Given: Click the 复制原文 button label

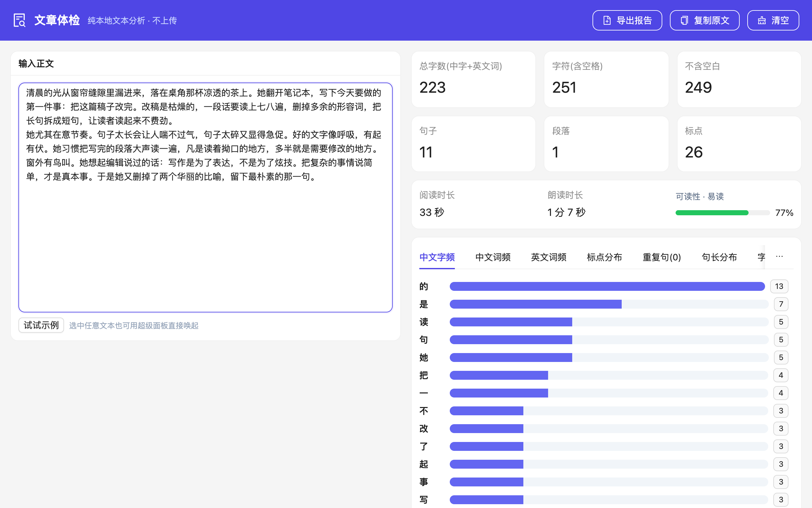Looking at the screenshot, I should click(x=712, y=21).
